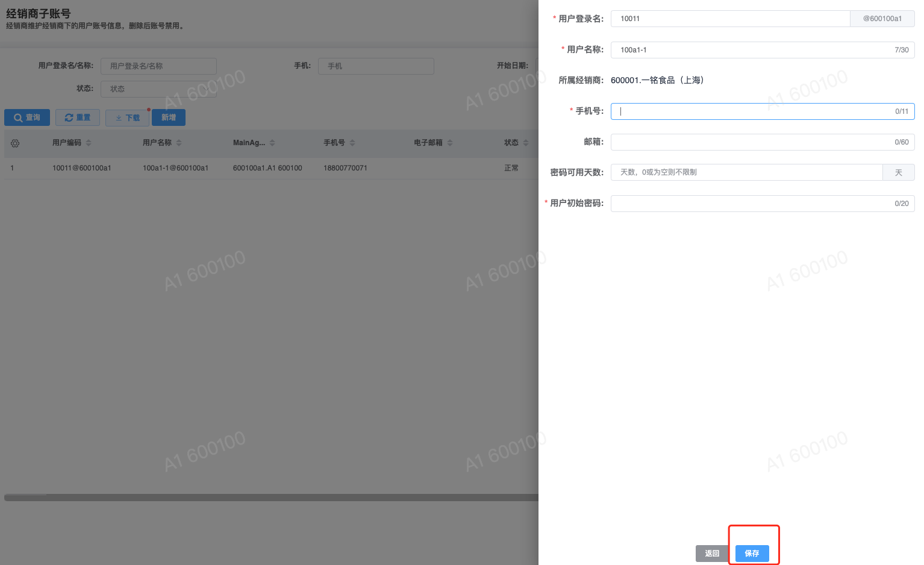924x565 pixels.
Task: Click the table settings gear icon
Action: click(x=15, y=143)
